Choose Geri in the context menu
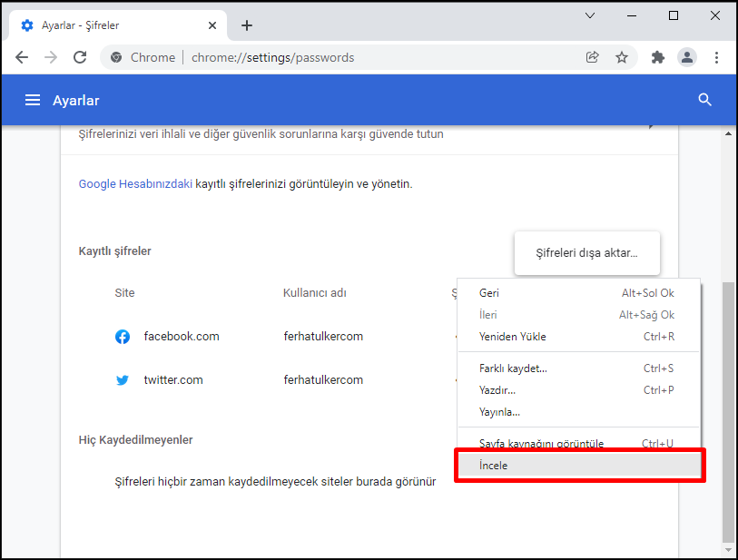Image resolution: width=738 pixels, height=560 pixels. click(x=579, y=292)
